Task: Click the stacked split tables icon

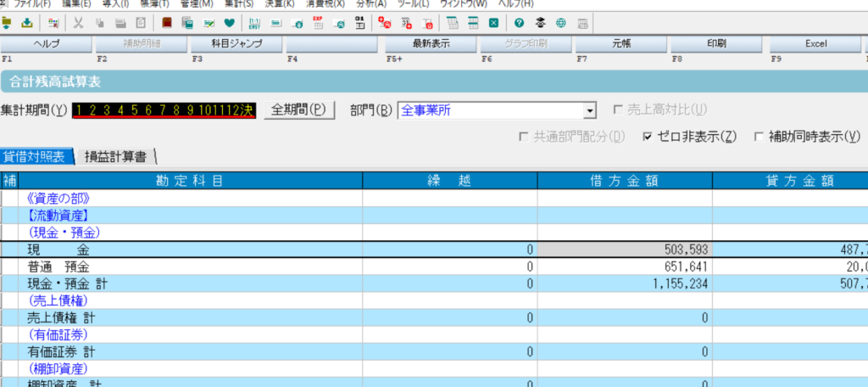Action: (473, 23)
